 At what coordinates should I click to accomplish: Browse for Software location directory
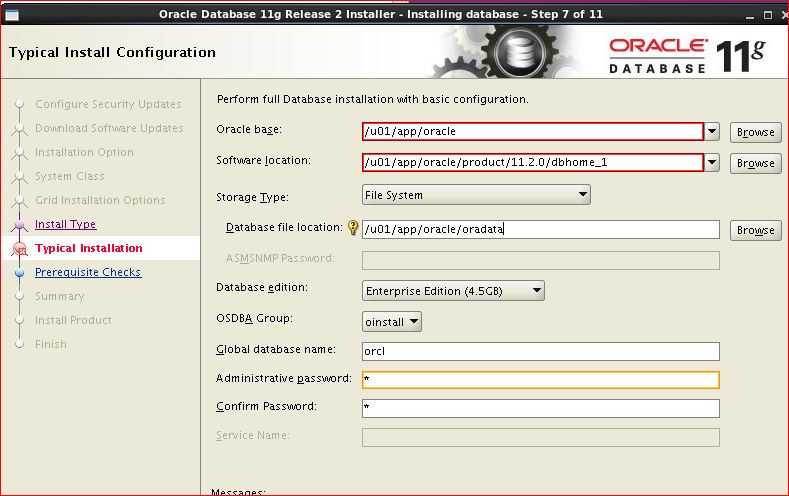coord(755,163)
